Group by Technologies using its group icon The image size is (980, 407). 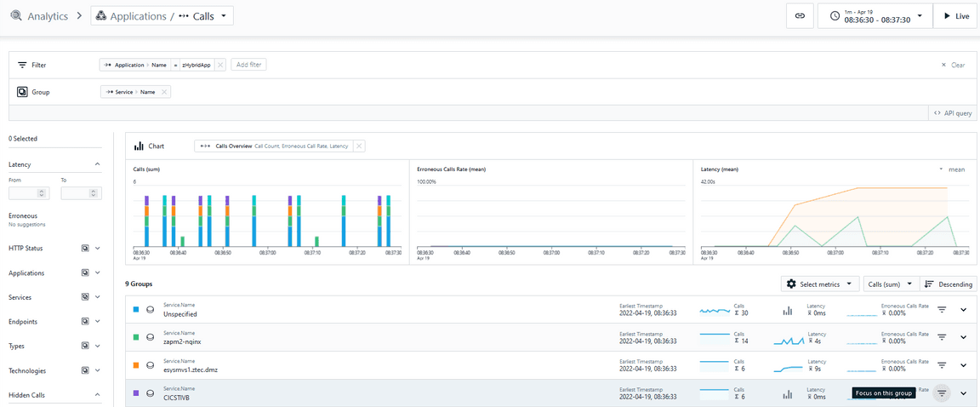coord(85,370)
